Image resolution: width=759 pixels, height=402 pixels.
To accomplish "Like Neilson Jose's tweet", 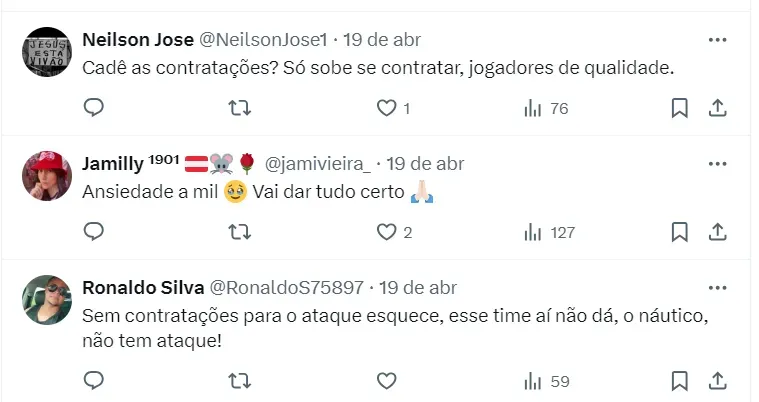I will click(387, 108).
